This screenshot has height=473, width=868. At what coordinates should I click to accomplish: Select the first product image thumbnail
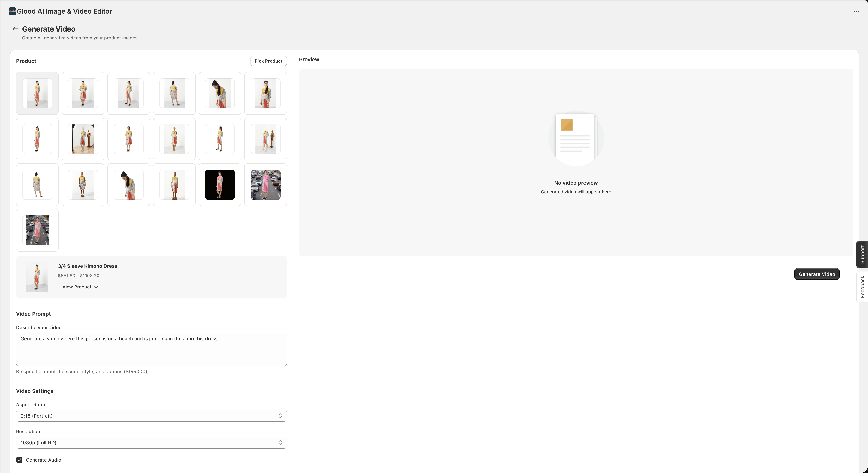[x=37, y=93]
